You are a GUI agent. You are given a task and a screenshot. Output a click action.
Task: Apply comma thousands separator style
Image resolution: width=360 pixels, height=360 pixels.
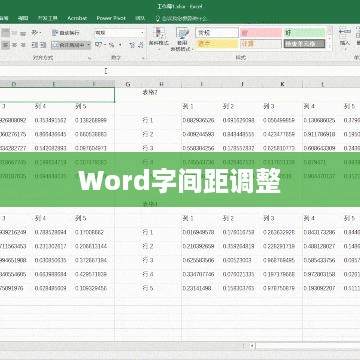click(x=120, y=45)
